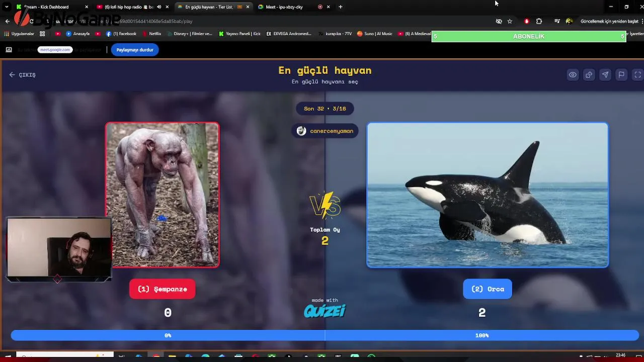Click the ÇIKIŞ back arrow link
The width and height of the screenshot is (644, 362).
click(x=22, y=75)
